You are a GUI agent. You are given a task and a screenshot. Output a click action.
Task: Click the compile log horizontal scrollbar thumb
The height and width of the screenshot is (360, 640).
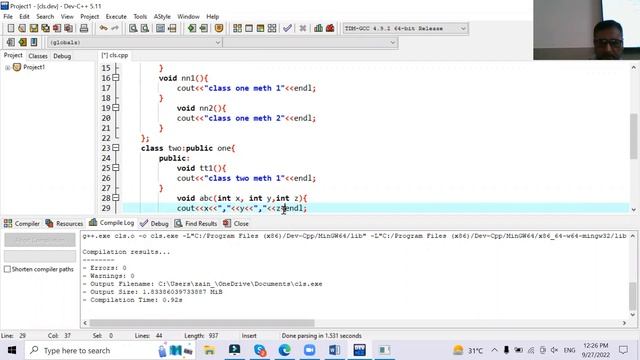coord(202,323)
